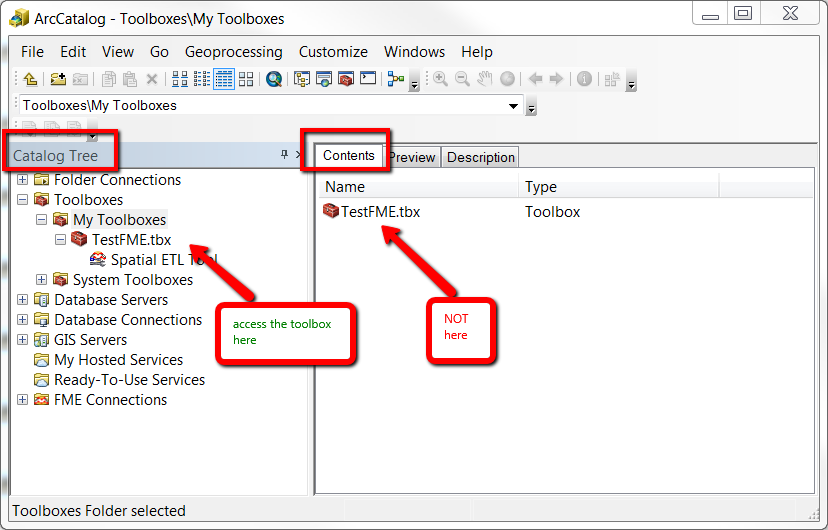This screenshot has width=828, height=530.
Task: Launch ArcMap from the toolbar
Action: [x=324, y=79]
